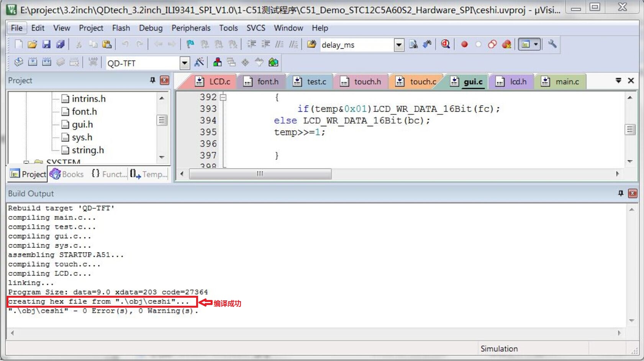Click the Open file folder icon

click(x=33, y=45)
